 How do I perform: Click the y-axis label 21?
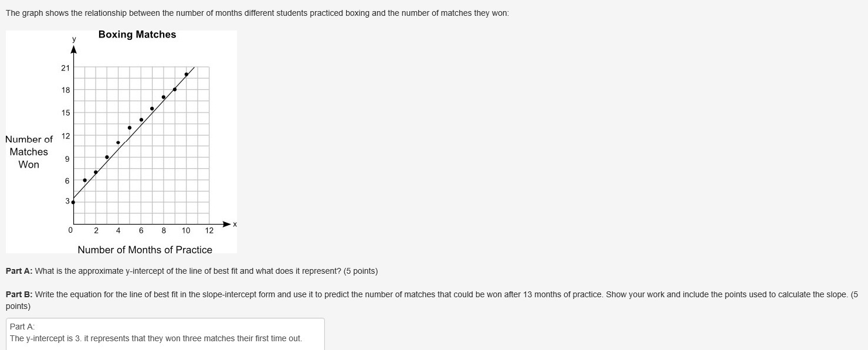click(65, 68)
